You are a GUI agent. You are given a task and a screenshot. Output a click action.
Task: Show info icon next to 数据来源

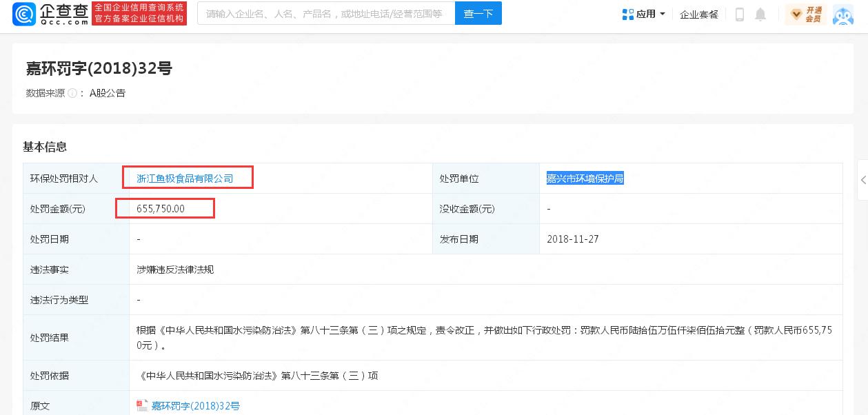pos(72,93)
